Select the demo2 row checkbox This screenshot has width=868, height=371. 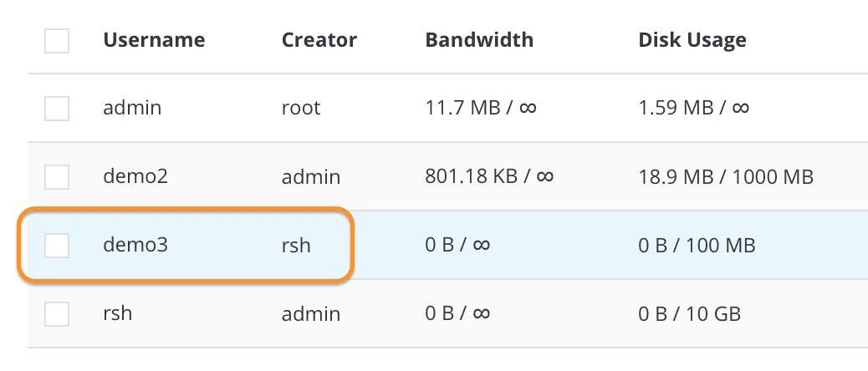click(x=57, y=176)
